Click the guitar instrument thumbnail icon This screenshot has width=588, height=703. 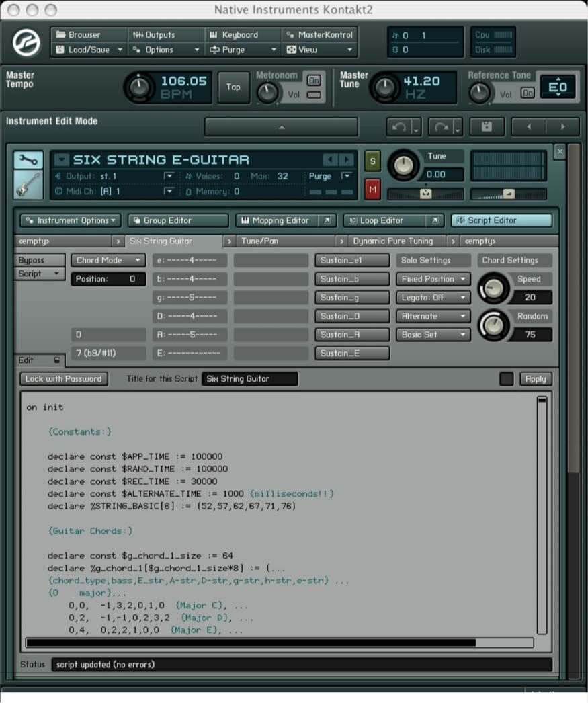(28, 184)
